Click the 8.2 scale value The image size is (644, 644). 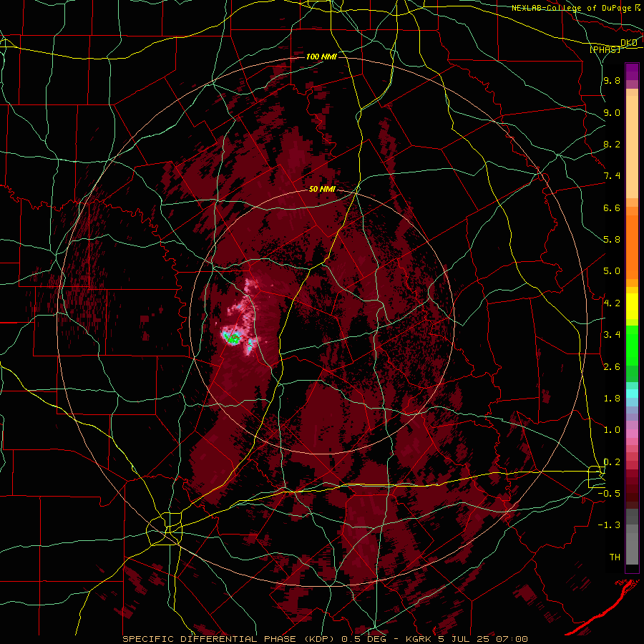[x=612, y=145]
